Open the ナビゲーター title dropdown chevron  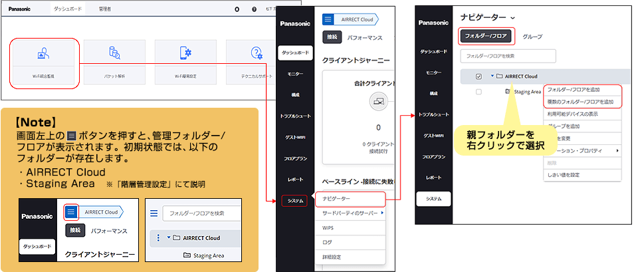512,18
